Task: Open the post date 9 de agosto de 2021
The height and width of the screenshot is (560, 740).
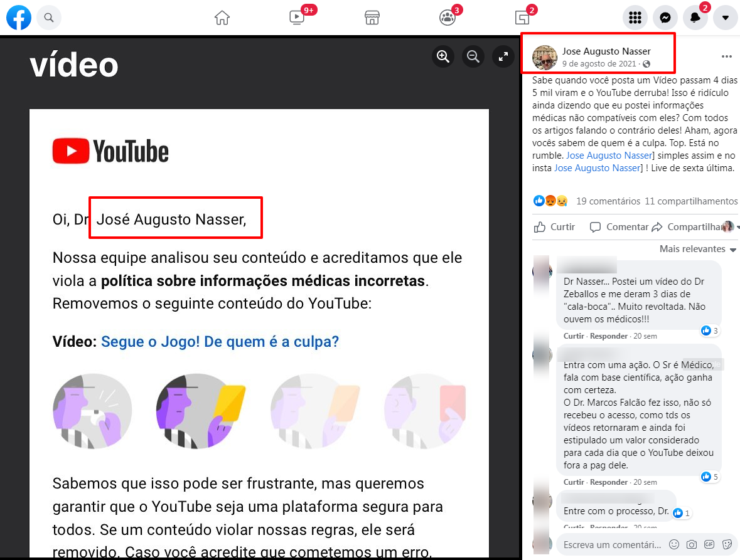Action: [599, 63]
